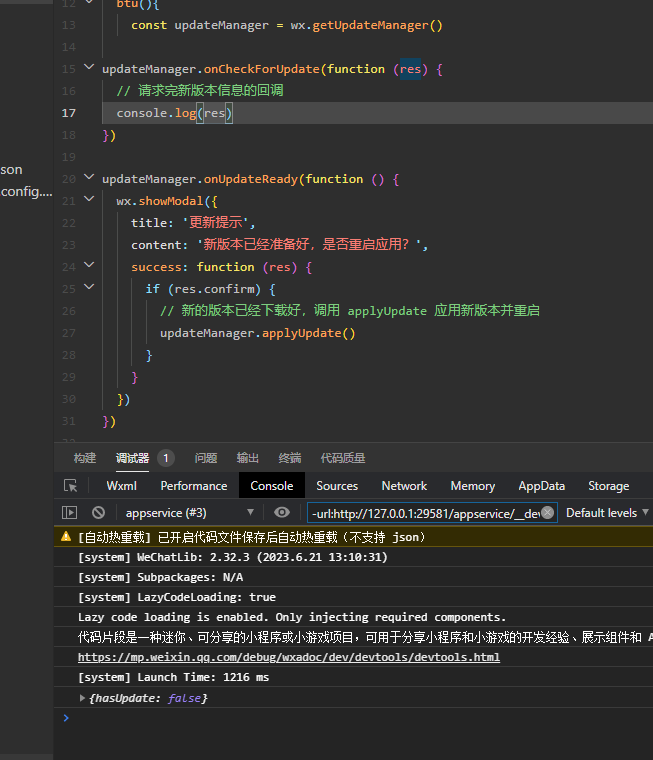Click the onCheckForUpdate method name
This screenshot has width=653, height=760.
(261, 69)
